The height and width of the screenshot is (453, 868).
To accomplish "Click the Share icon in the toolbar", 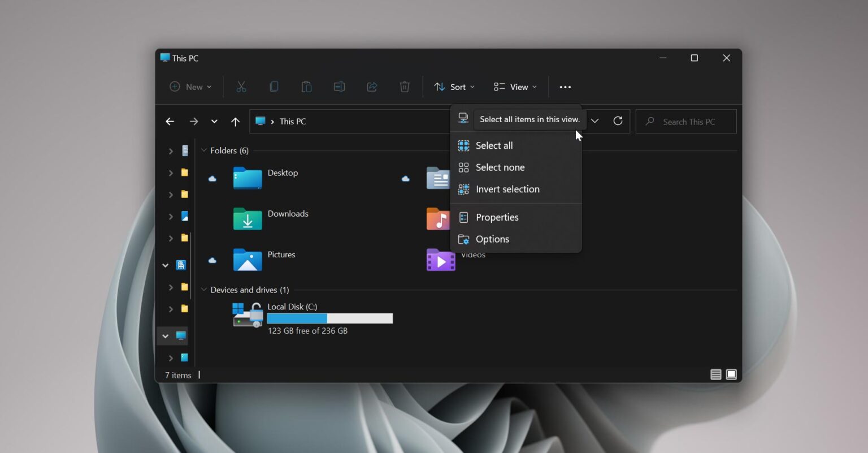I will tap(372, 87).
